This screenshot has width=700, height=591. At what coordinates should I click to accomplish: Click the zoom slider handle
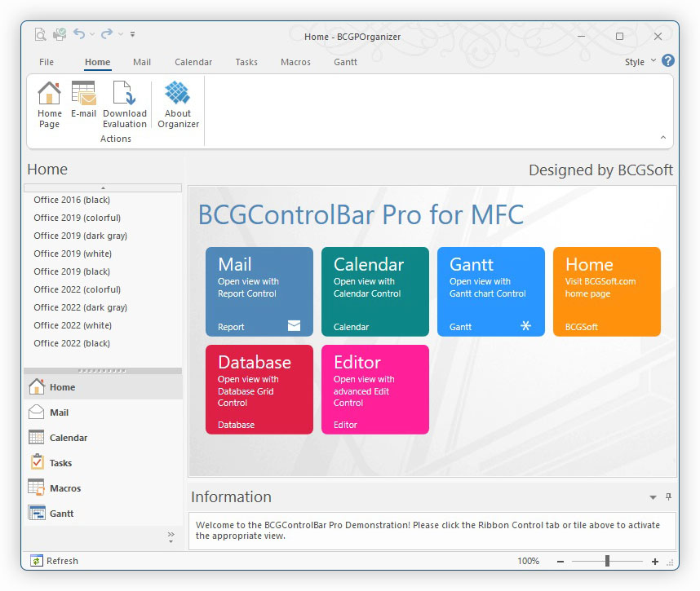pos(606,561)
